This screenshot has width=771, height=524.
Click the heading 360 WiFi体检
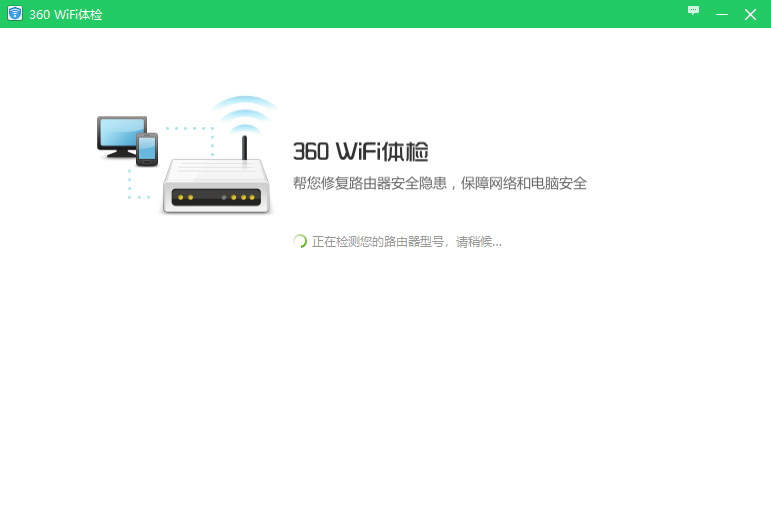point(360,151)
